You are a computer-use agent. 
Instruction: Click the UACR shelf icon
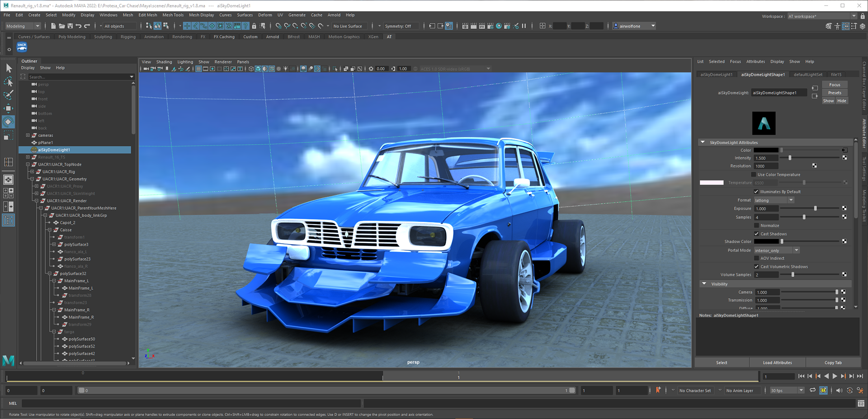click(22, 47)
